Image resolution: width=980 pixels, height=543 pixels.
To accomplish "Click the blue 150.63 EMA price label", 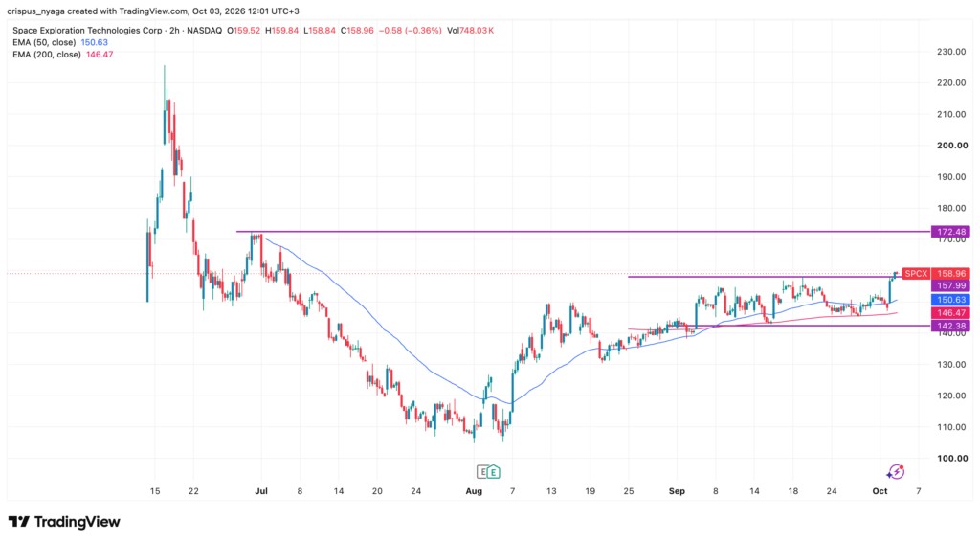I will (950, 301).
